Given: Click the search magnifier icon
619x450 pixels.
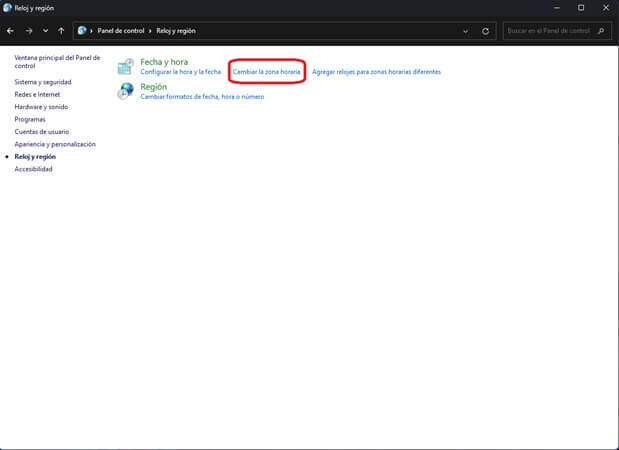Looking at the screenshot, I should (601, 31).
